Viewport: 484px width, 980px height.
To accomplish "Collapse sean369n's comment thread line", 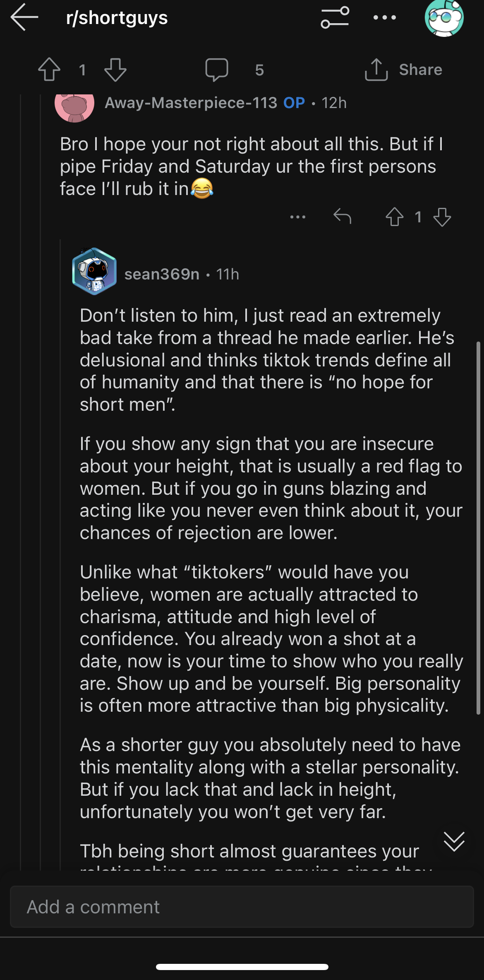I will click(60, 555).
